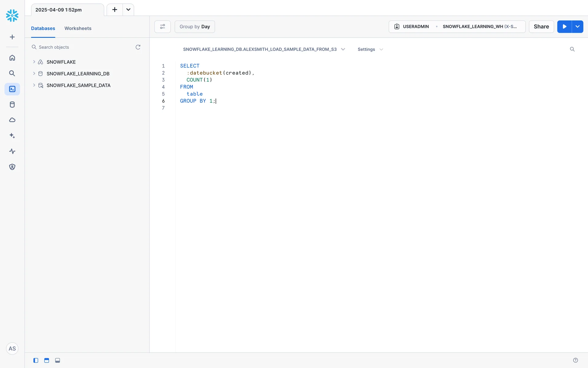
Task: Open the Home icon in sidebar
Action: pos(12,58)
